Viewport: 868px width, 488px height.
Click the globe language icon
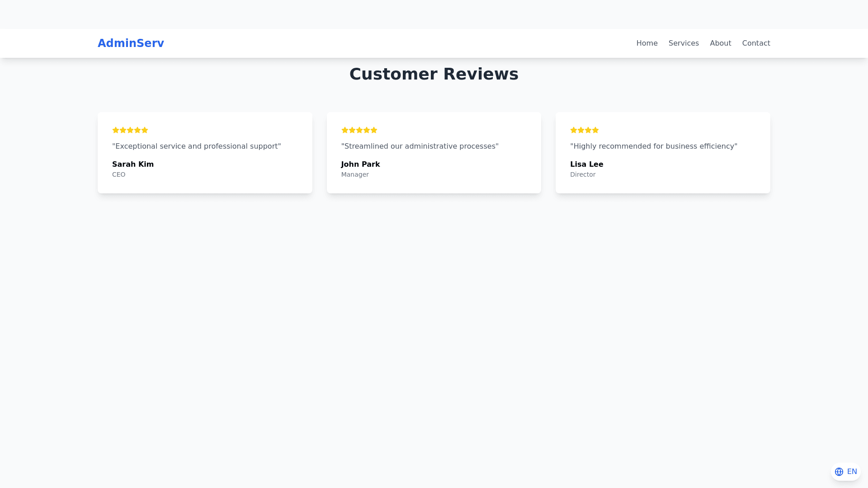click(x=839, y=472)
